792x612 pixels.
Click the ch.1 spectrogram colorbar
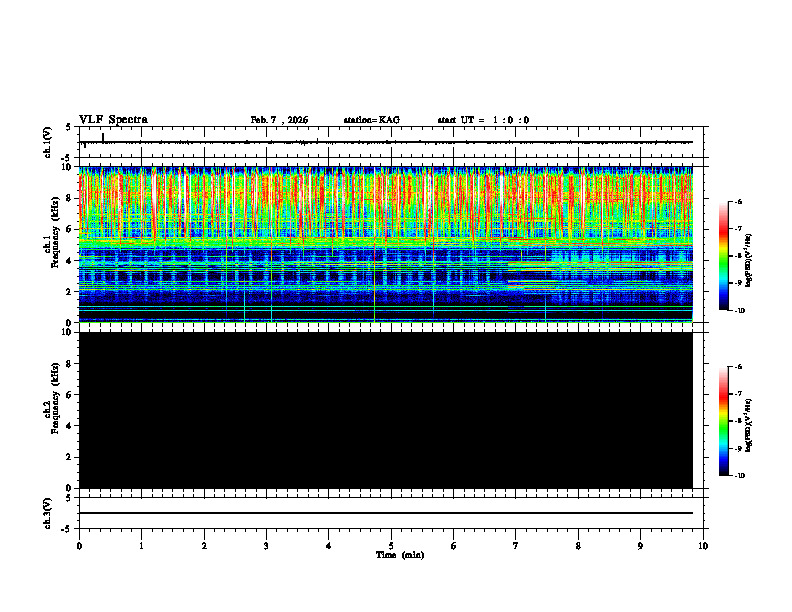pyautogui.click(x=724, y=256)
